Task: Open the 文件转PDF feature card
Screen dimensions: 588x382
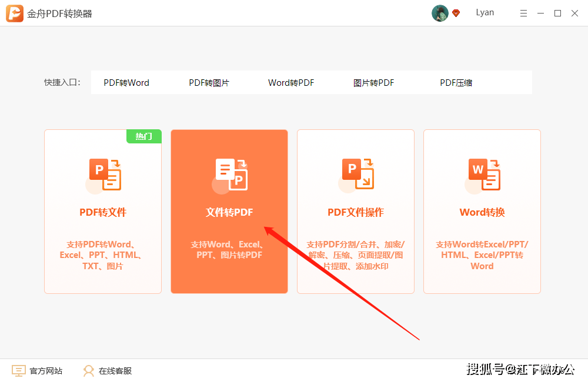Action: [229, 212]
